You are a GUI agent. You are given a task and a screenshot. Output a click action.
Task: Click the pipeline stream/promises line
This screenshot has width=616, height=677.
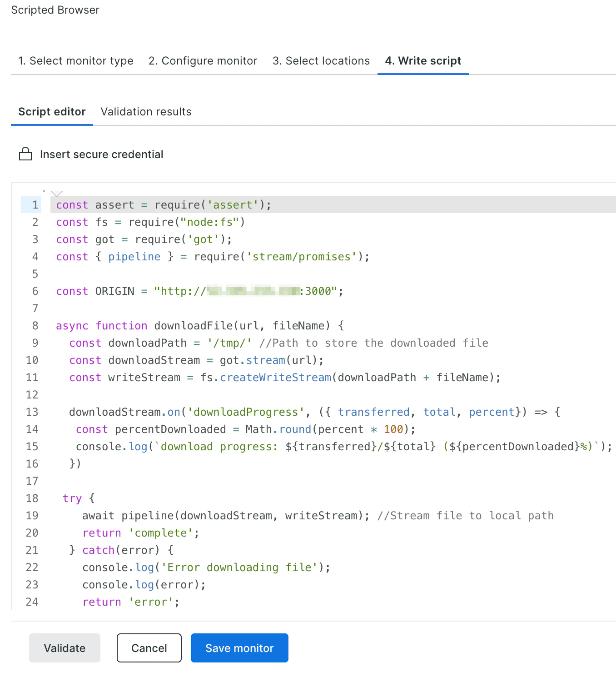coord(213,257)
